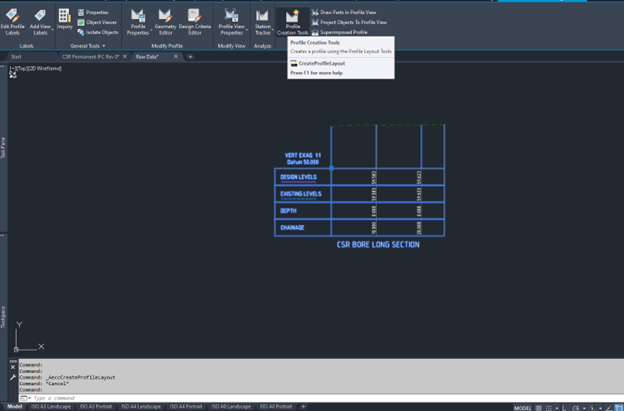Click the command line input field
This screenshot has width=624, height=411.
[x=150, y=398]
